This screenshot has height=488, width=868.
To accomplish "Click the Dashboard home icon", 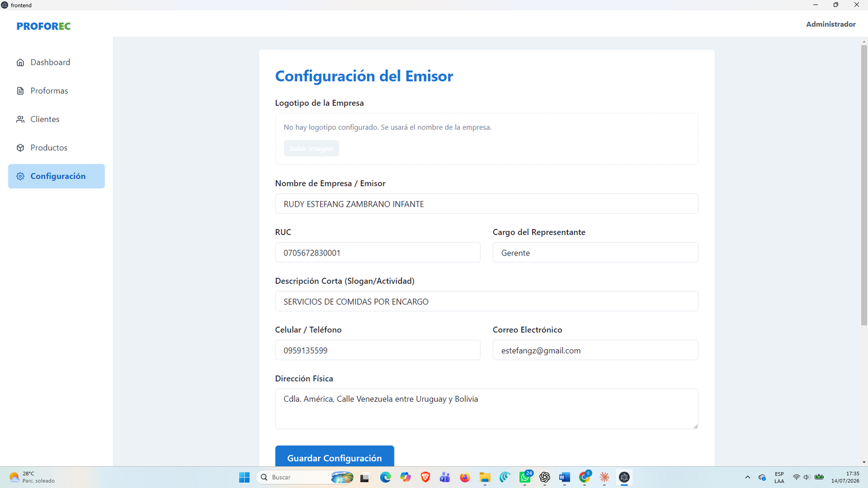I will tap(20, 62).
